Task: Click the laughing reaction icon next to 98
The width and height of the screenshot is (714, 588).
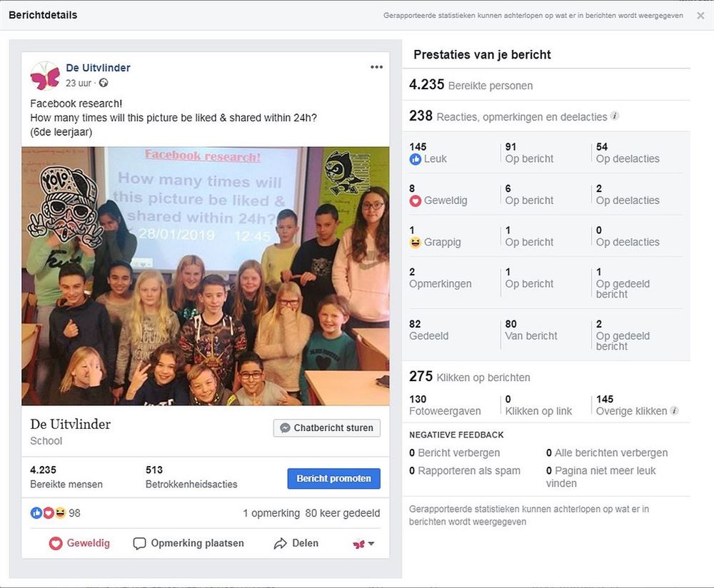Action: click(x=60, y=513)
